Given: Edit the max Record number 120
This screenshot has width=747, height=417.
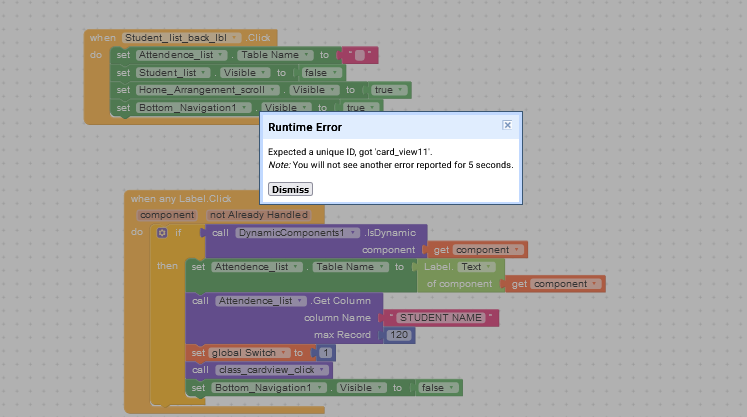Looking at the screenshot, I should (x=399, y=335).
